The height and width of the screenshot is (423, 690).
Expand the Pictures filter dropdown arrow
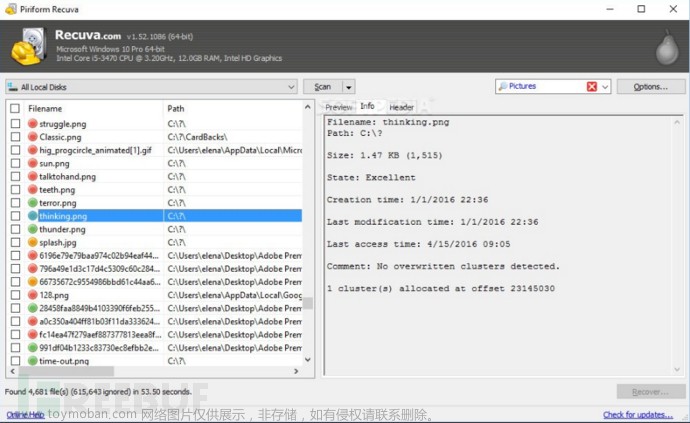coord(605,87)
